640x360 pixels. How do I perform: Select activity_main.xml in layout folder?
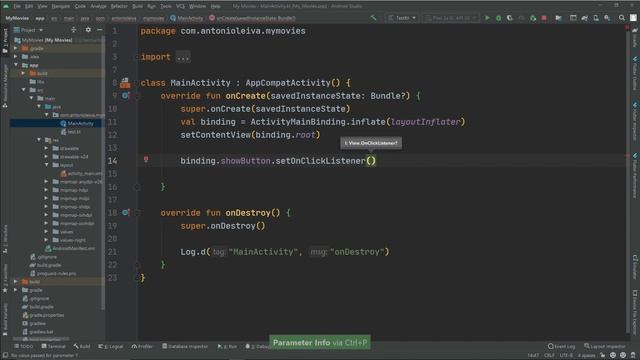[81, 173]
